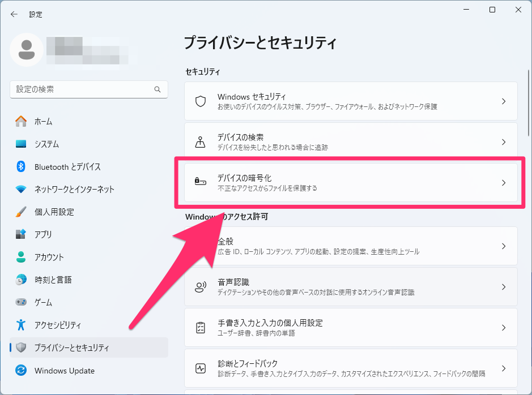This screenshot has width=532, height=395.
Task: Click the Windows セキュリティ shield icon
Action: [x=201, y=101]
